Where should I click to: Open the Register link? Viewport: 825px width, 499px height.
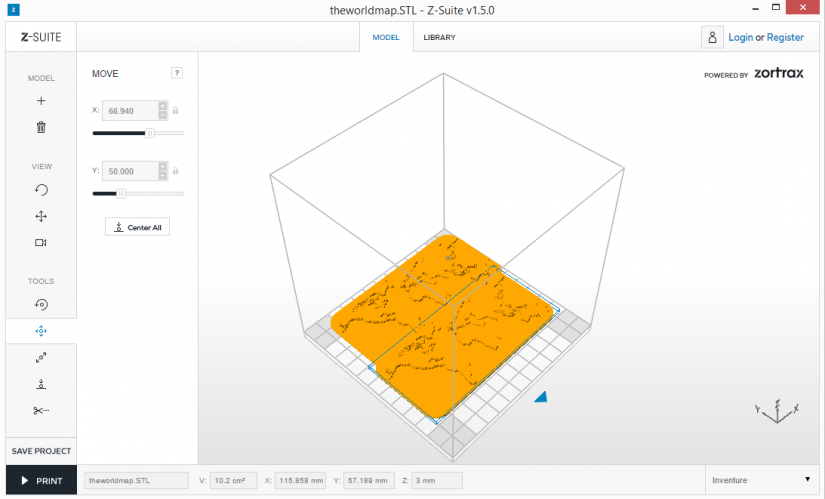[x=785, y=37]
